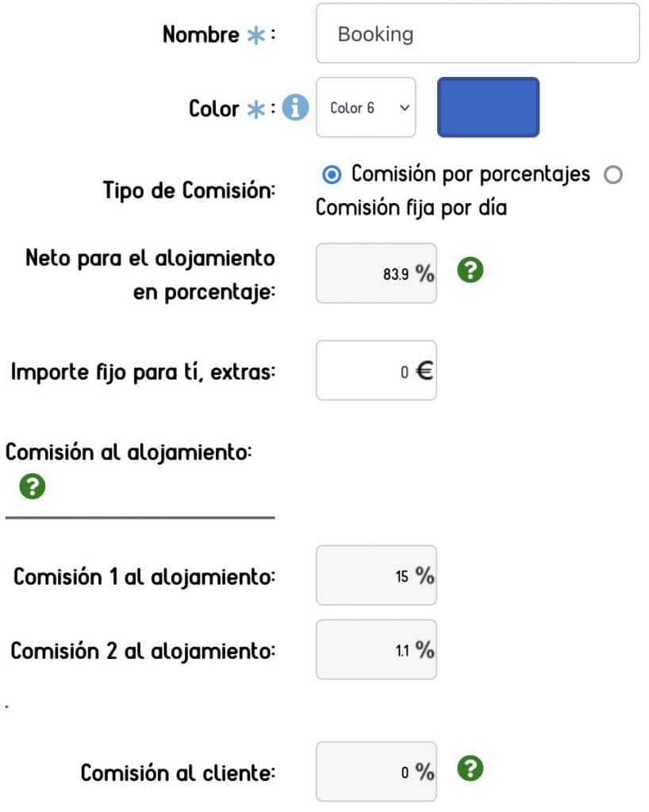Select the Comisión 1 al alojamiento value
Screen dimensions: 649x812
[x=375, y=576]
